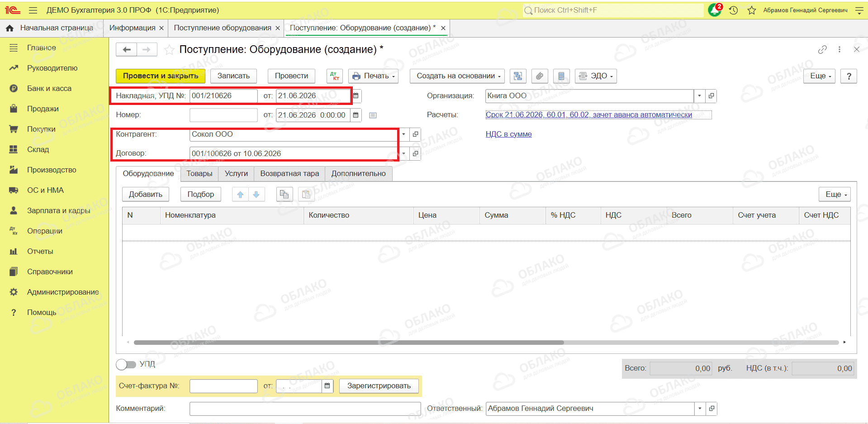
Task: Open document structure icon in toolbar
Action: click(518, 76)
